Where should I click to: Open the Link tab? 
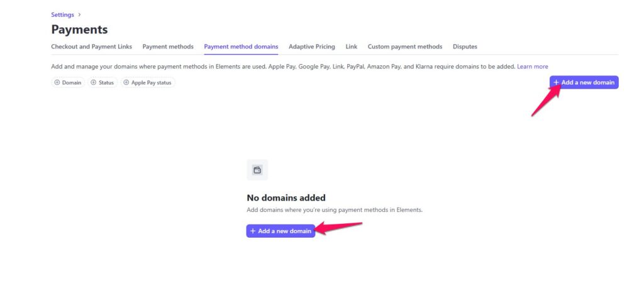pos(351,47)
